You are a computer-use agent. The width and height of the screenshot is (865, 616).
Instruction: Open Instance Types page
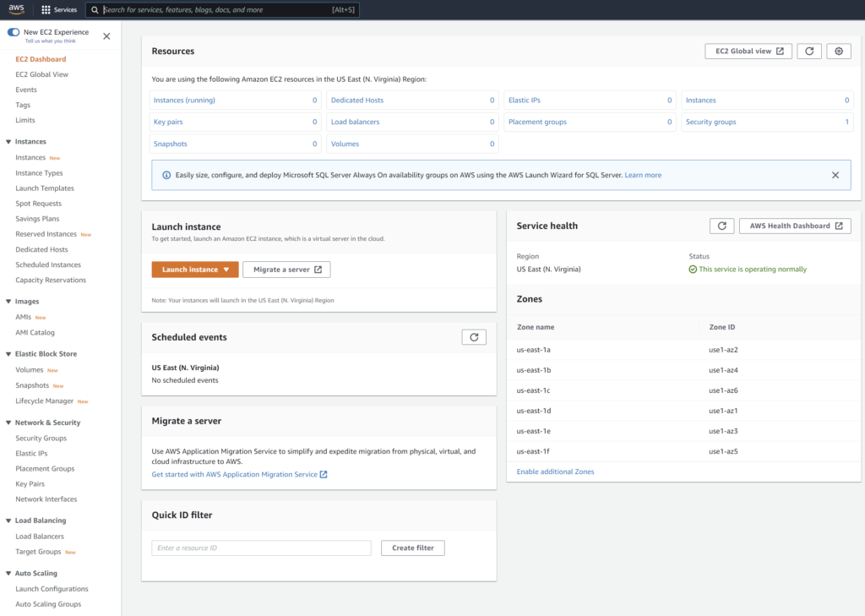[x=39, y=172]
